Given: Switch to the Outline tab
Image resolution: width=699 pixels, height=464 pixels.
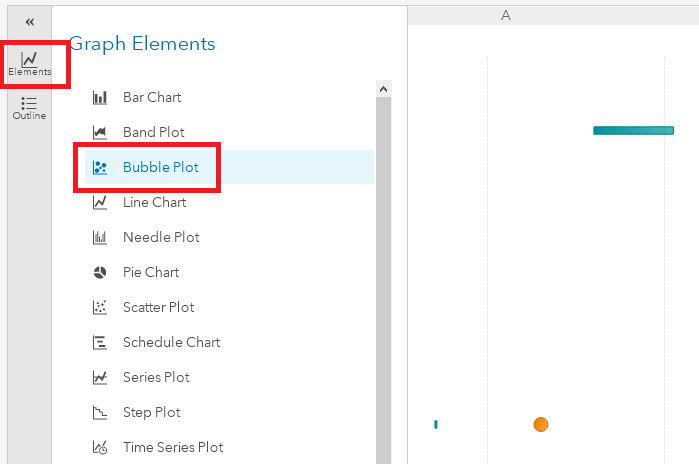Looking at the screenshot, I should tap(29, 108).
